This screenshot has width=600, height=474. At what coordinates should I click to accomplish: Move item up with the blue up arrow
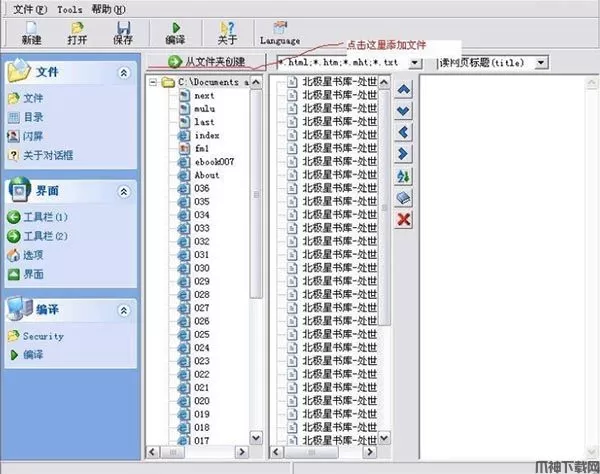click(404, 88)
